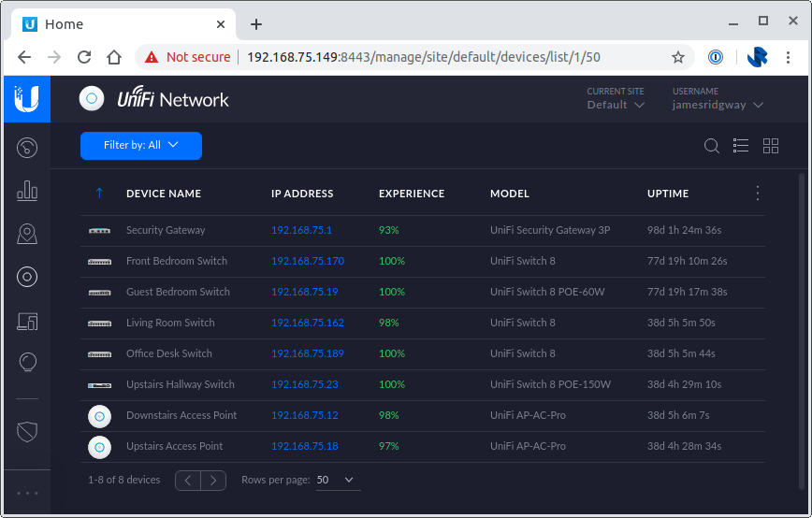
Task: Go to next page of devices
Action: pos(213,481)
